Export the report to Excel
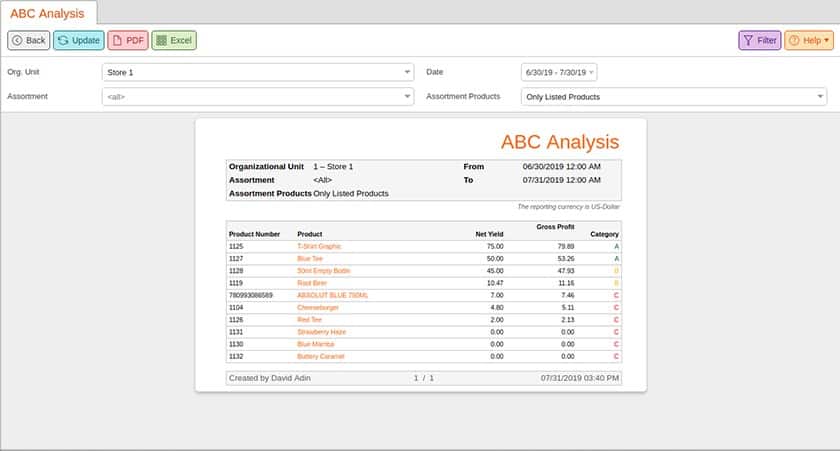Viewport: 840px width, 451px height. (174, 41)
